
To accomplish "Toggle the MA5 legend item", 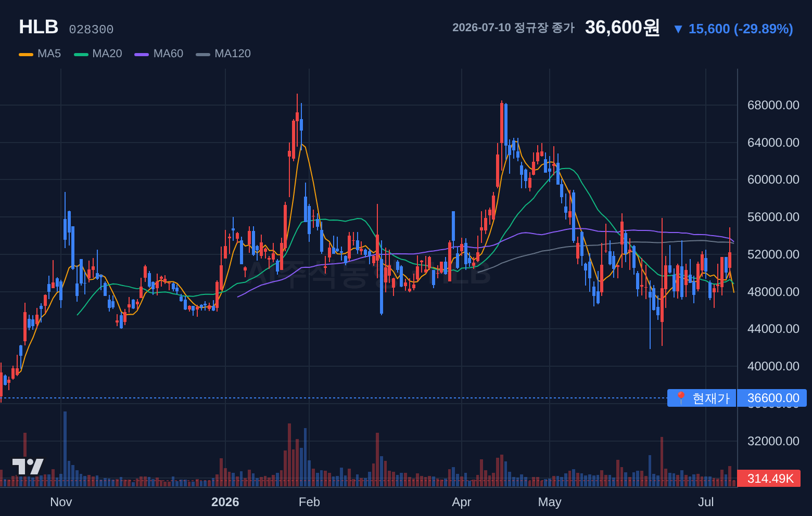I will [40, 54].
